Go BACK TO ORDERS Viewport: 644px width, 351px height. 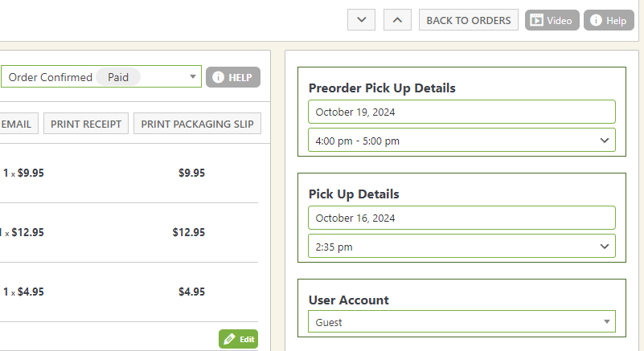click(x=468, y=20)
